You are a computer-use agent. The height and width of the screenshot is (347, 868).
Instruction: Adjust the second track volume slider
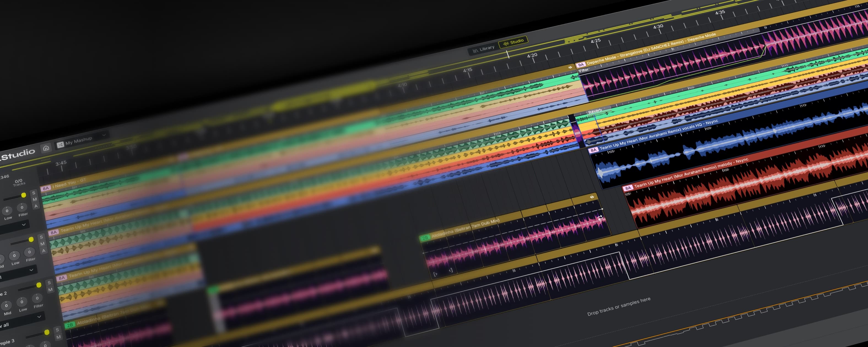pos(22,241)
